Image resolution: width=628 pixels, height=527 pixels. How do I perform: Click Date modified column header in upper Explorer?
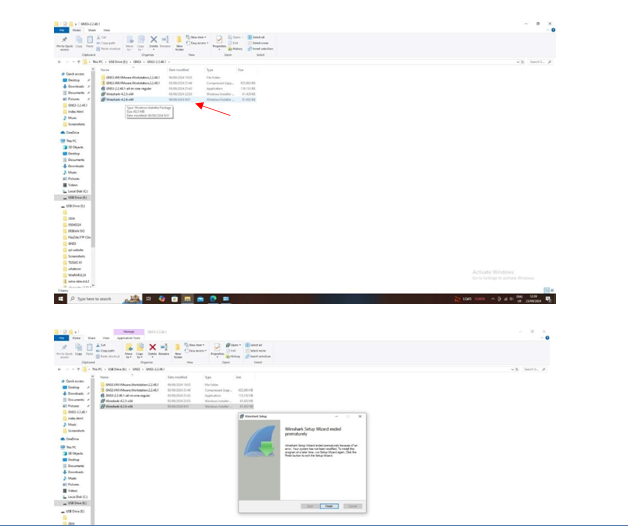[x=179, y=70]
